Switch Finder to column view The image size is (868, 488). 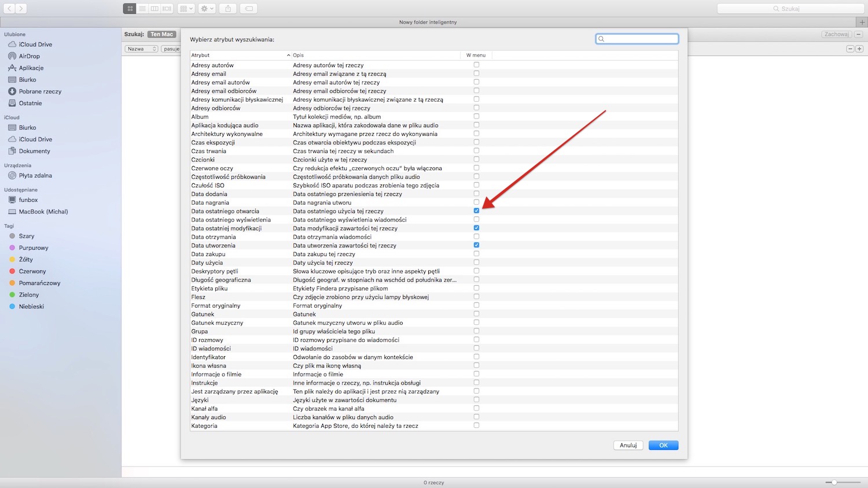point(155,8)
